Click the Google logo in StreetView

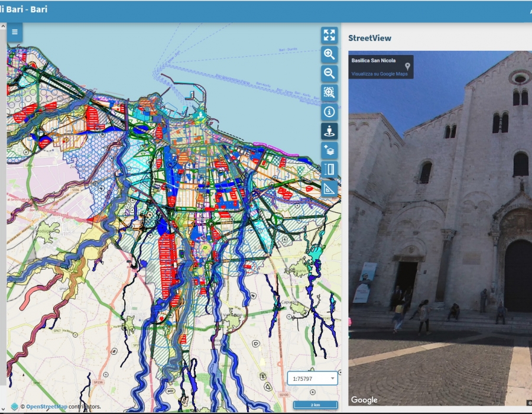pos(364,400)
